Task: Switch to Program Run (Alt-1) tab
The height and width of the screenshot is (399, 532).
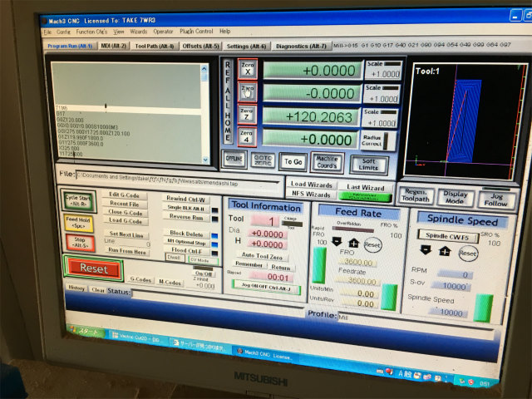Action: click(x=70, y=46)
